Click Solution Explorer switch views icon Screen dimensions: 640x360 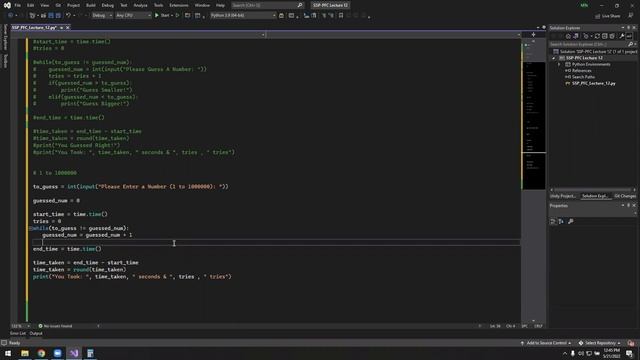pos(576,36)
